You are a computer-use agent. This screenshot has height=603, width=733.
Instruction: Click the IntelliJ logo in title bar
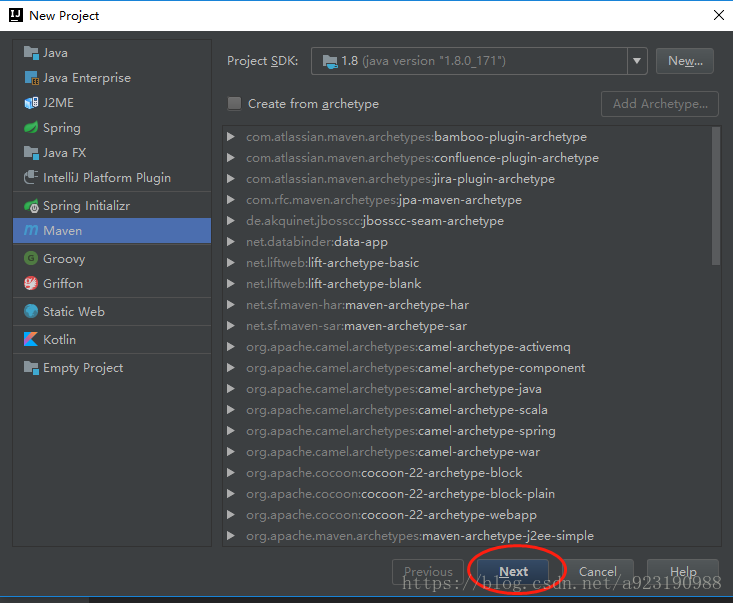pyautogui.click(x=15, y=15)
